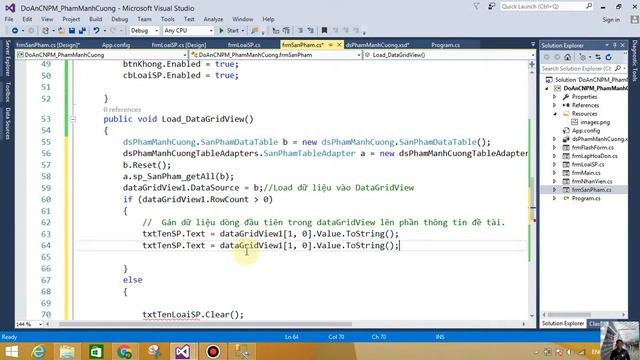Save the current file with the floppy icon

click(x=72, y=31)
